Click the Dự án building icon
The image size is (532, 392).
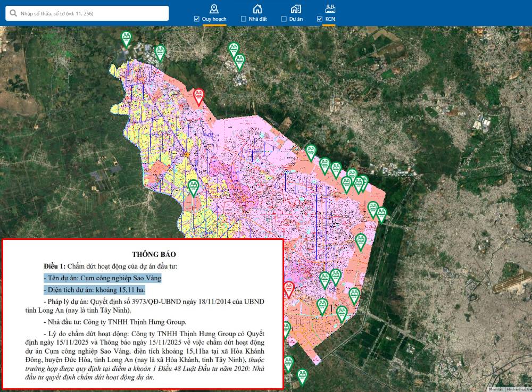click(x=296, y=9)
